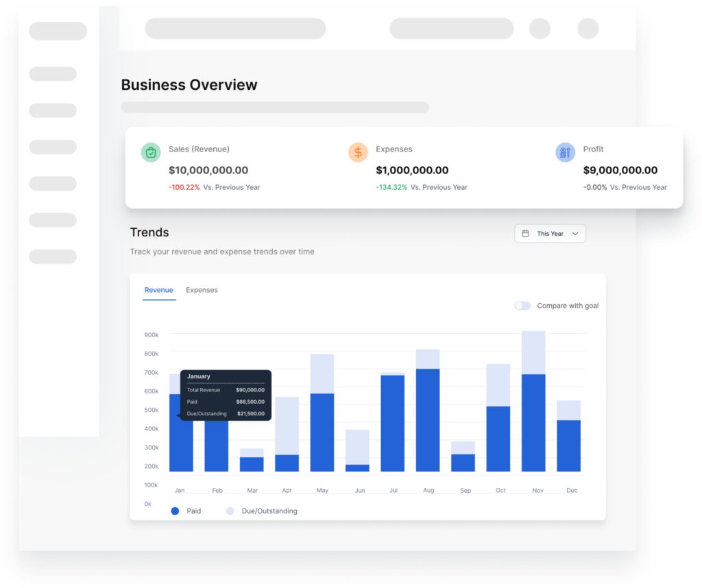This screenshot has width=702, height=588.
Task: Click the -134.32% expenses change
Action: [x=391, y=187]
